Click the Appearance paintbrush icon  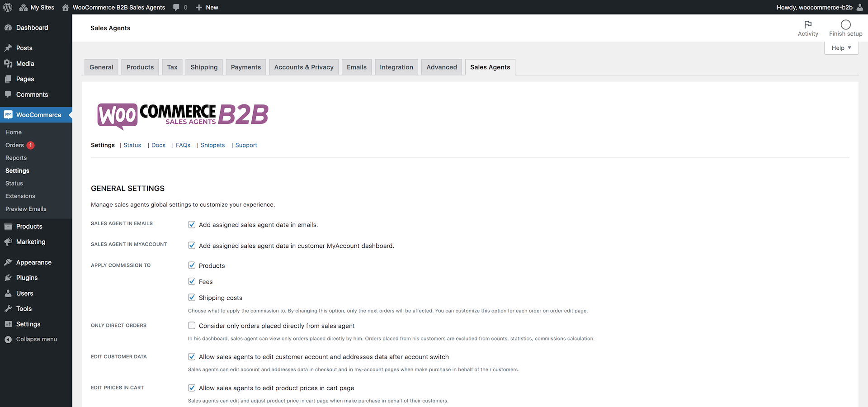point(8,262)
